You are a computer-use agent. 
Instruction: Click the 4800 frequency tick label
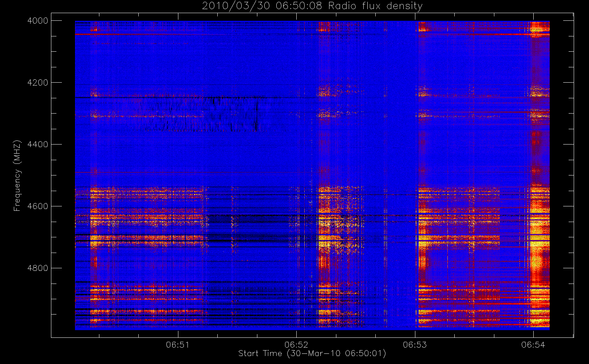pyautogui.click(x=38, y=268)
